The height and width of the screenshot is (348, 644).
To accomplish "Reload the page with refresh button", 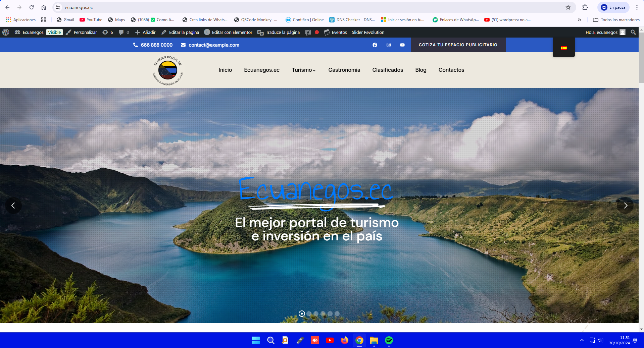I will coord(32,7).
